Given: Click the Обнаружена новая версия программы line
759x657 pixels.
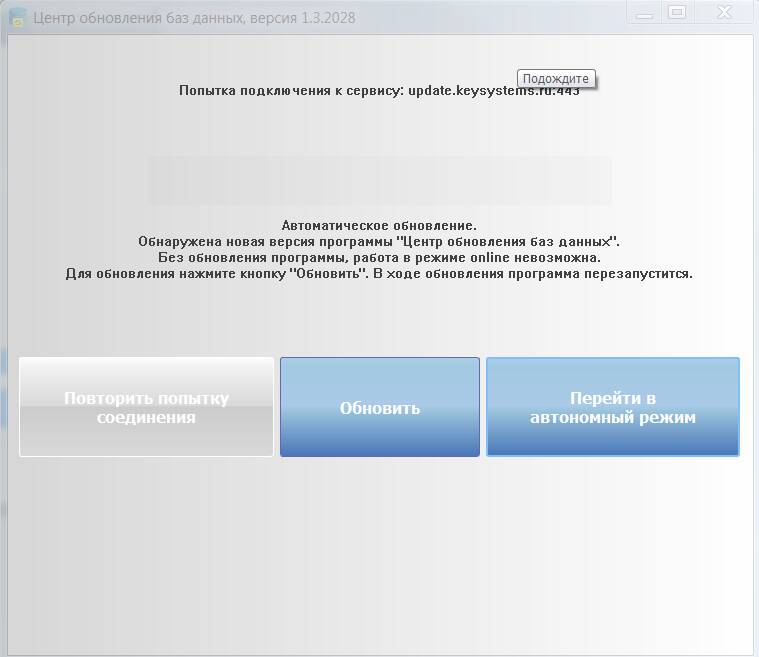Looking at the screenshot, I should point(379,241).
